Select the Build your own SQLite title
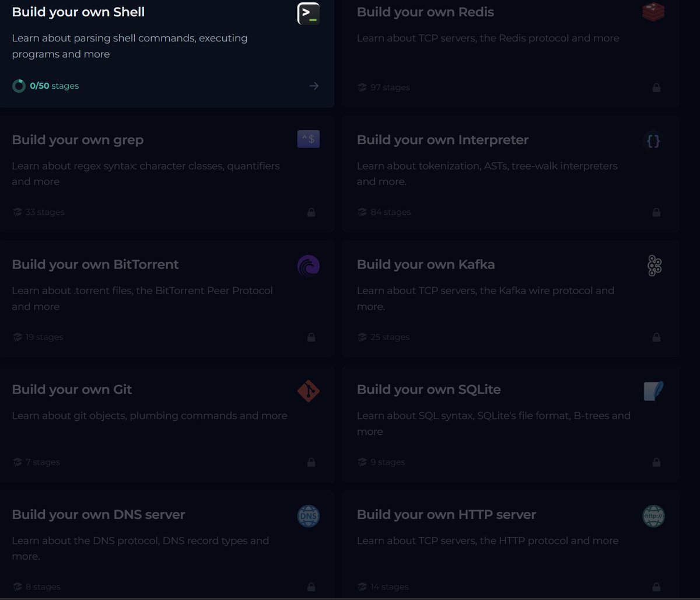Image resolution: width=700 pixels, height=600 pixels. pos(429,389)
